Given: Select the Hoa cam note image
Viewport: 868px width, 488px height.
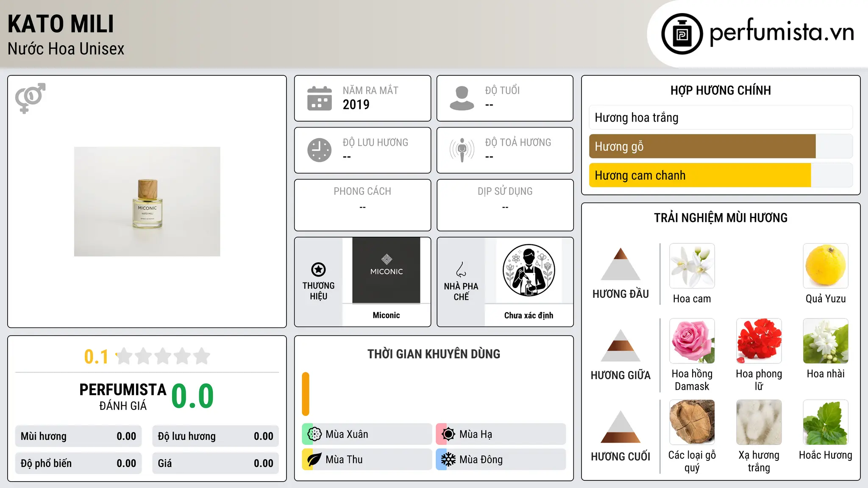Looking at the screenshot, I should (x=692, y=266).
